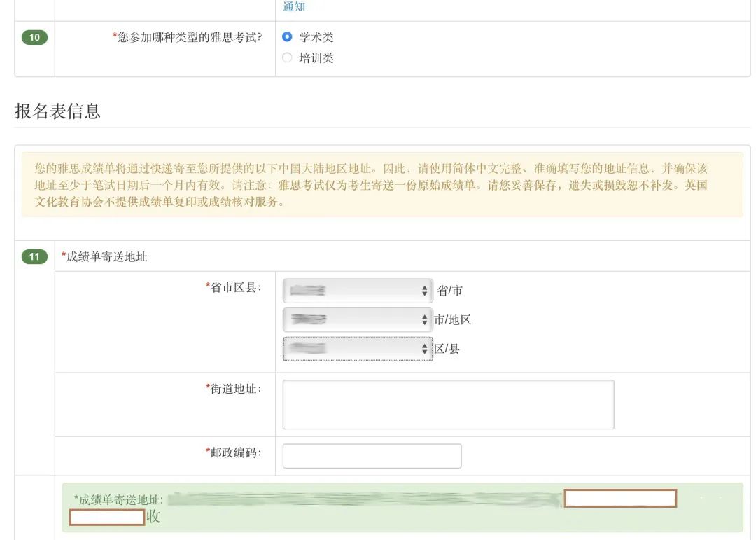Click the 您参加哪种类型的雅思考试 question text
Screen dimensions: 756x540
(189, 38)
